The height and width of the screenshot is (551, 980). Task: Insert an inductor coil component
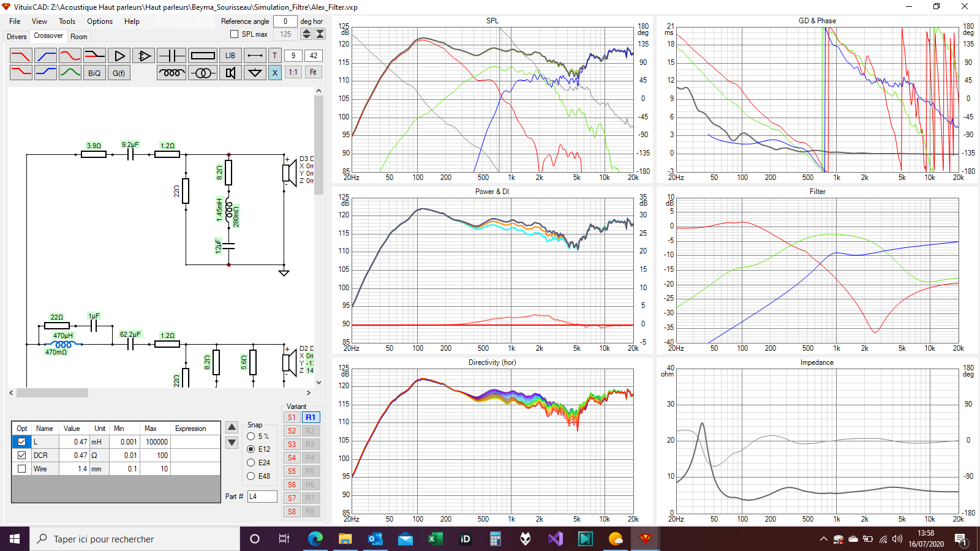point(171,73)
